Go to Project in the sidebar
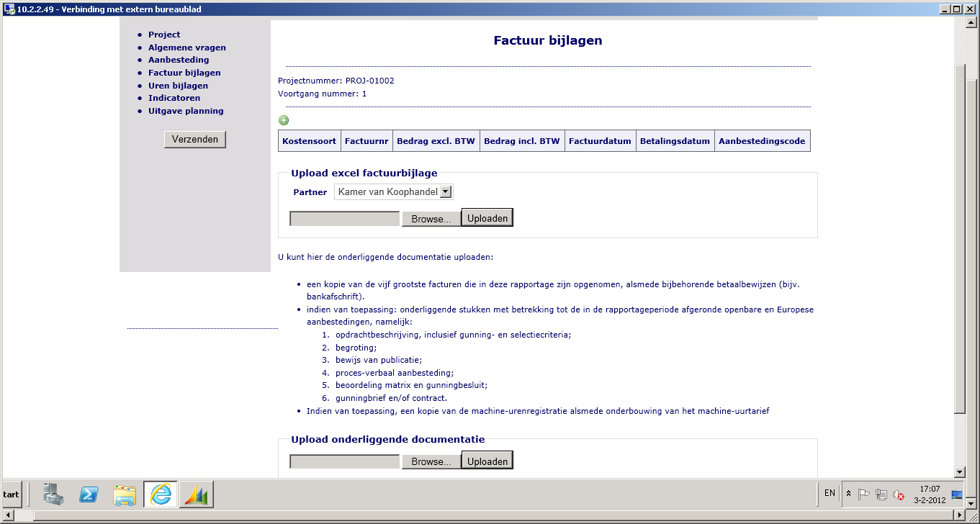The height and width of the screenshot is (524, 980). pos(164,35)
